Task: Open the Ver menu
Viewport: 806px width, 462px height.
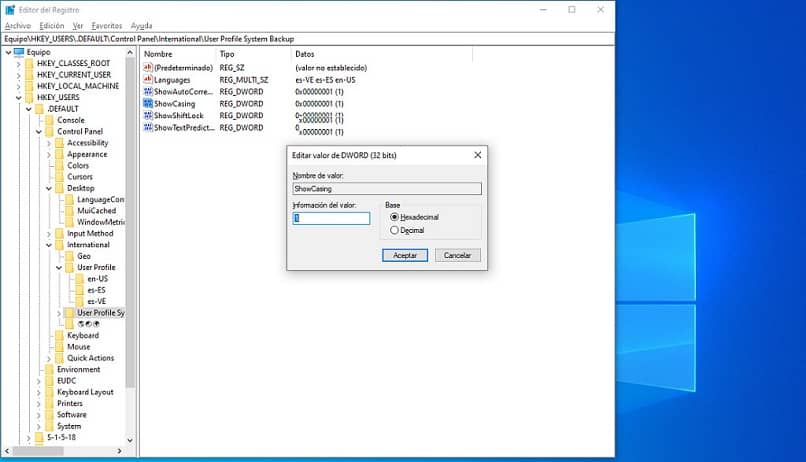Action: (78, 25)
